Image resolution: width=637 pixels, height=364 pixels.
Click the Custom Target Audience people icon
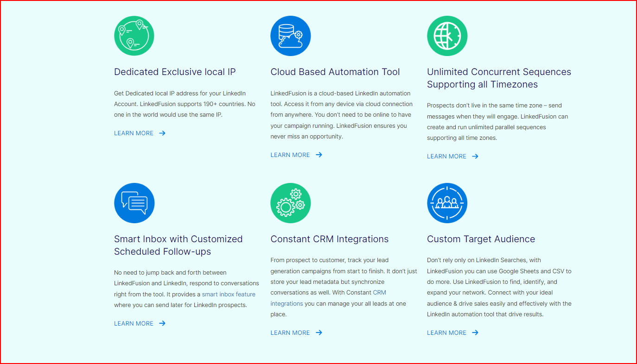tap(447, 203)
